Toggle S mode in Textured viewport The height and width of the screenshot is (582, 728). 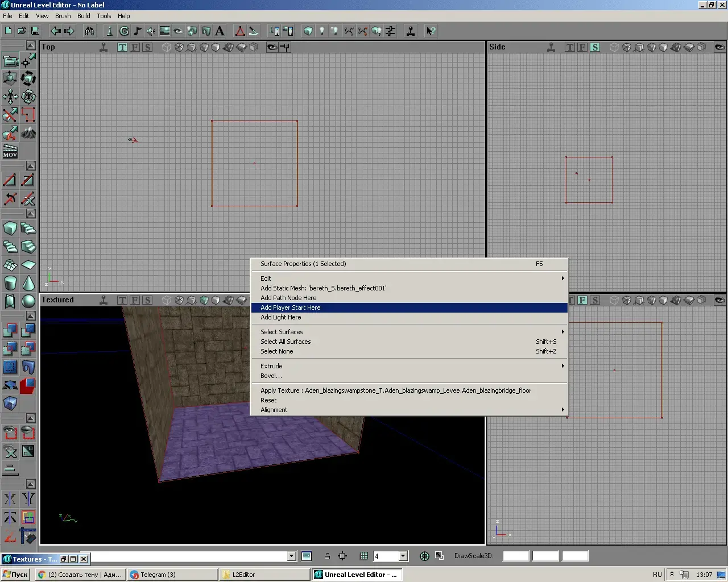coord(147,300)
